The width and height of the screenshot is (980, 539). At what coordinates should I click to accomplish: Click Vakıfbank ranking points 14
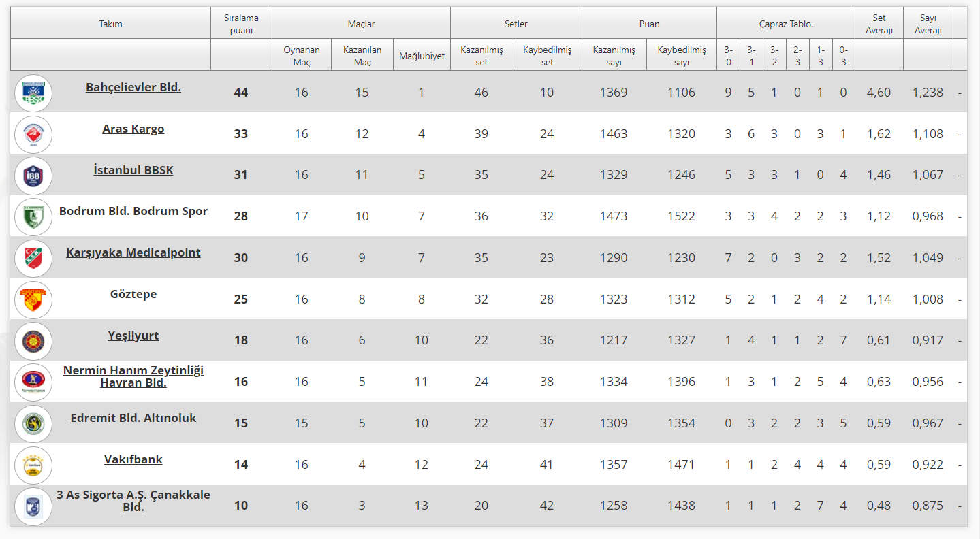tap(241, 465)
